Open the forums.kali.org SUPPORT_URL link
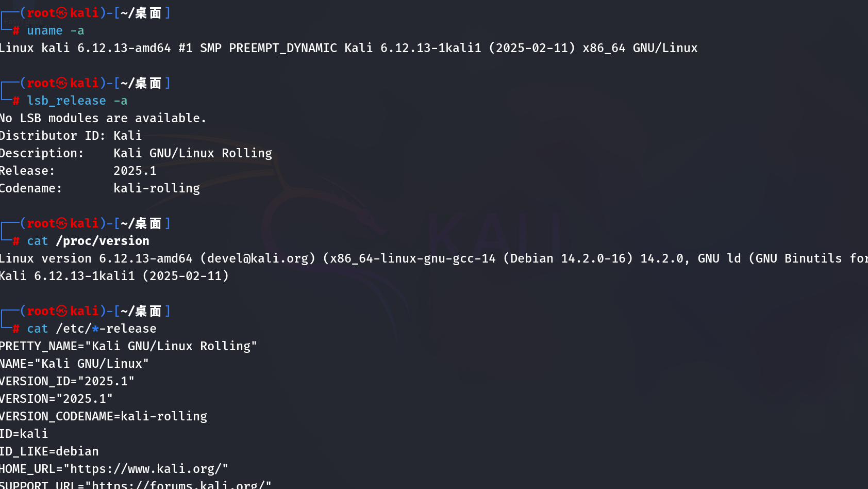The image size is (868, 489). pyautogui.click(x=178, y=485)
